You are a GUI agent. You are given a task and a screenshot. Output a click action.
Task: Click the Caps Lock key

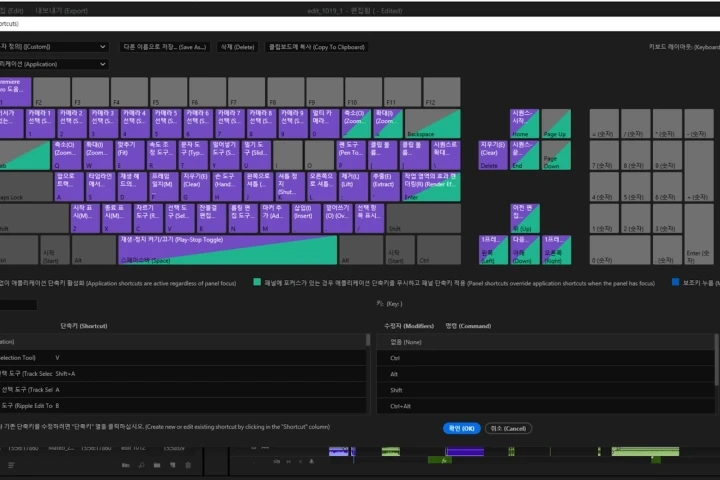(x=26, y=186)
